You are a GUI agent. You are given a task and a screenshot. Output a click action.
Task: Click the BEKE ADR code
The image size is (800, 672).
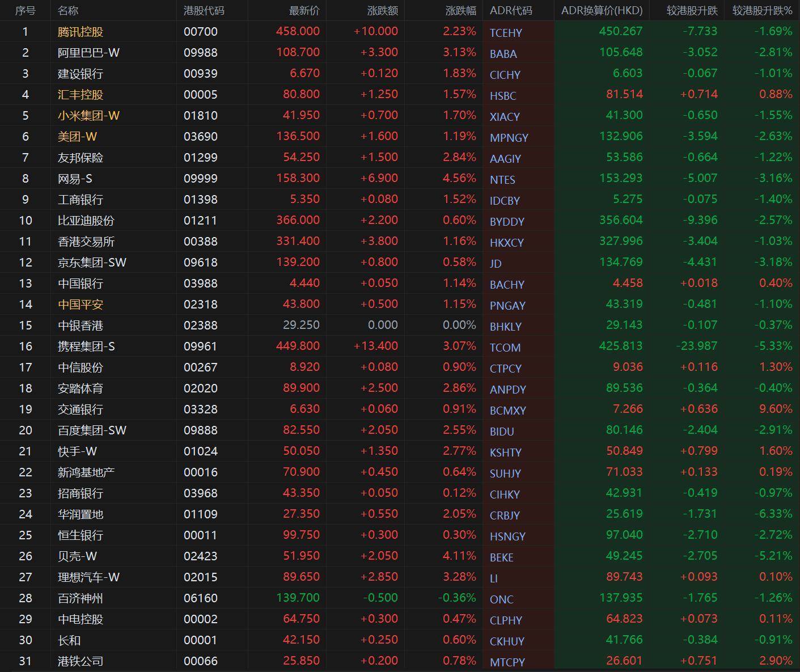[502, 557]
